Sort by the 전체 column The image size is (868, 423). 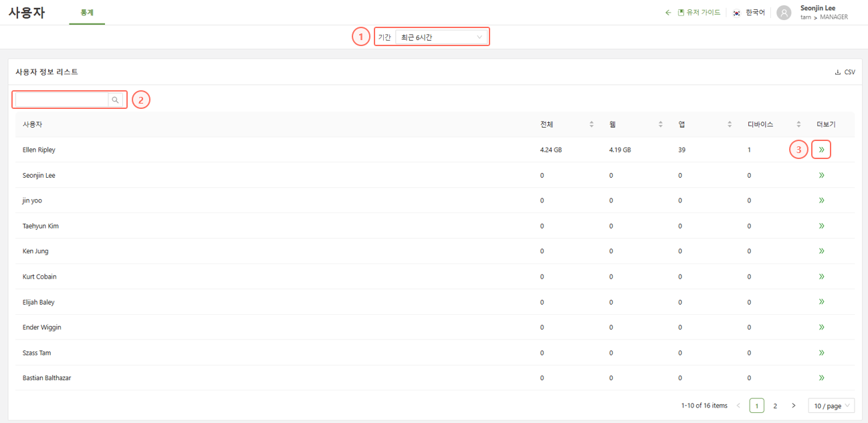pos(591,124)
